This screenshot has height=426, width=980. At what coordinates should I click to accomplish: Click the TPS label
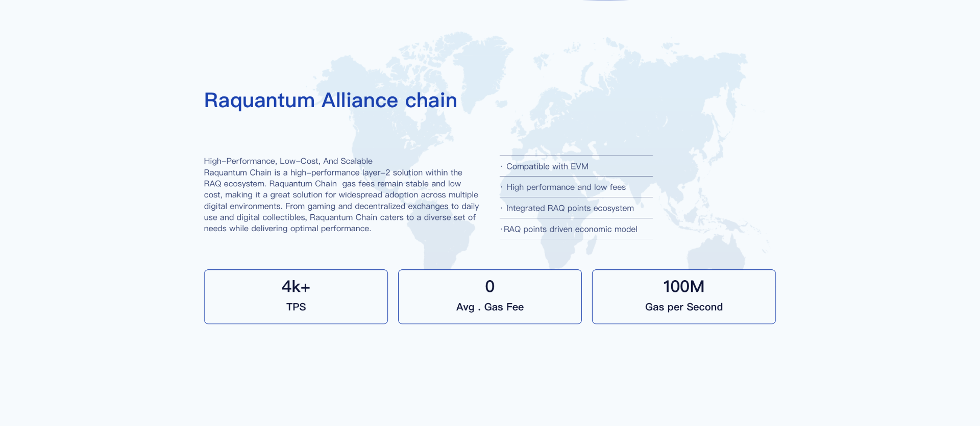(x=296, y=307)
